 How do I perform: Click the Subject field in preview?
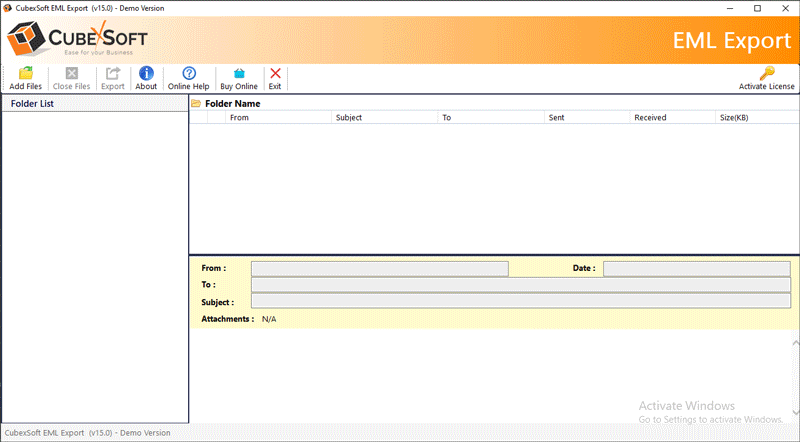click(x=521, y=301)
